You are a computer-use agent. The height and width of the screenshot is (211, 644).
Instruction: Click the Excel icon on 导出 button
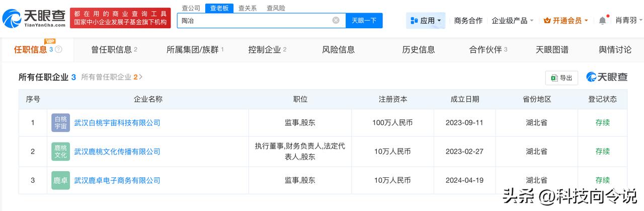pyautogui.click(x=554, y=78)
